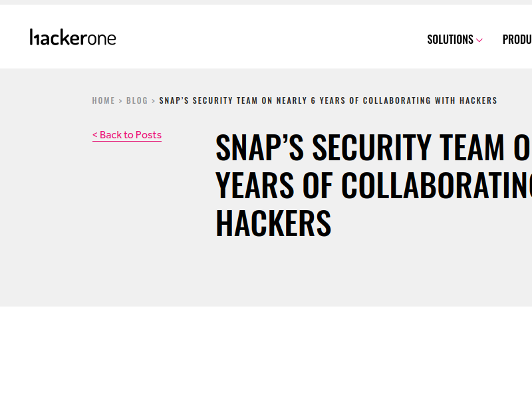Click the left arrow before Back to Posts

point(95,135)
